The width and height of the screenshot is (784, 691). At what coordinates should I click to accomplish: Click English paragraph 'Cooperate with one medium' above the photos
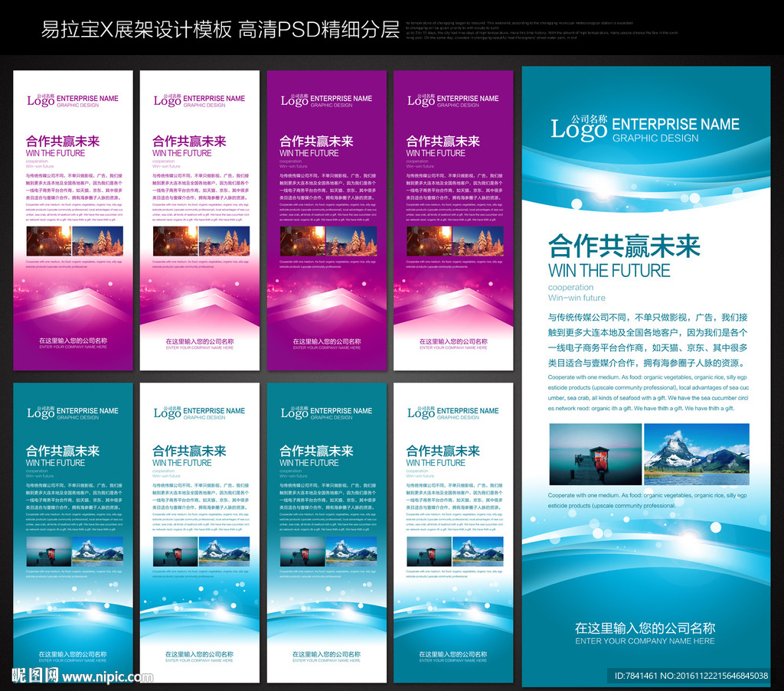648,393
